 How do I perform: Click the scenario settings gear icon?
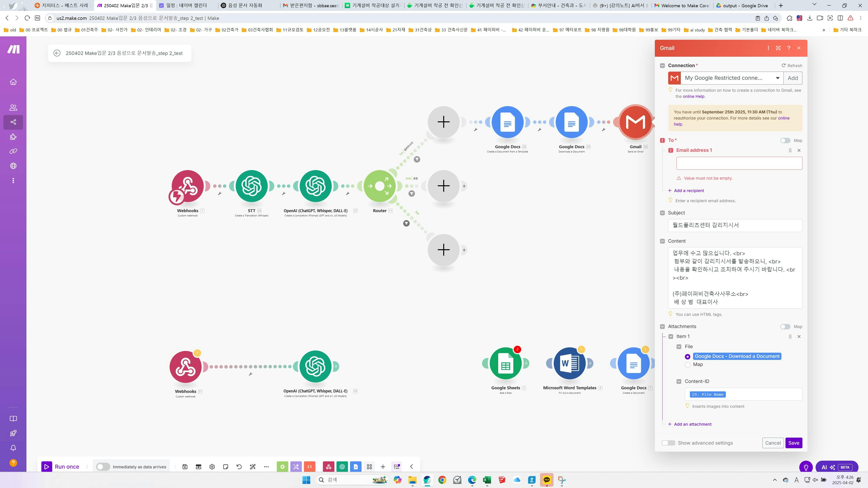pos(212,467)
